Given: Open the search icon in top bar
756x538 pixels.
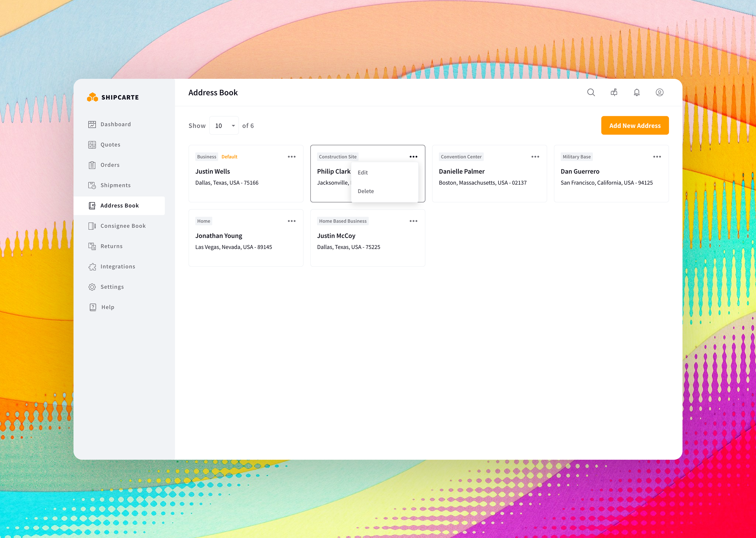Looking at the screenshot, I should click(591, 92).
